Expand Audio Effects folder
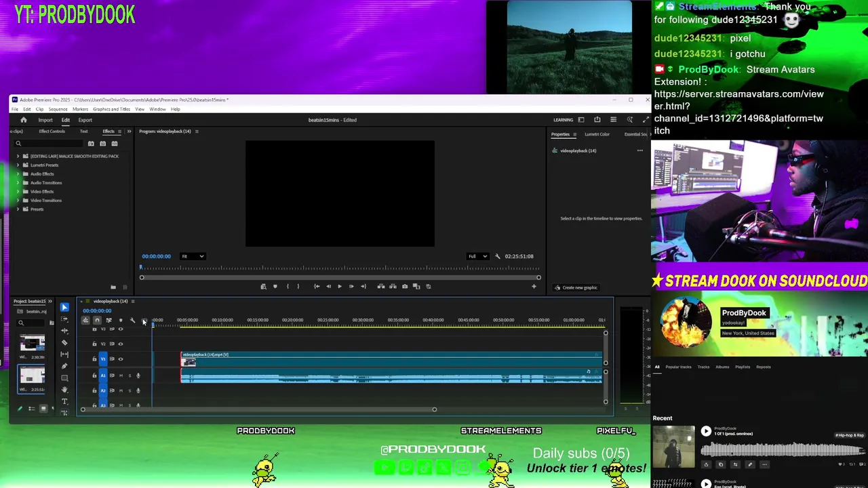This screenshot has width=868, height=488. click(x=18, y=174)
